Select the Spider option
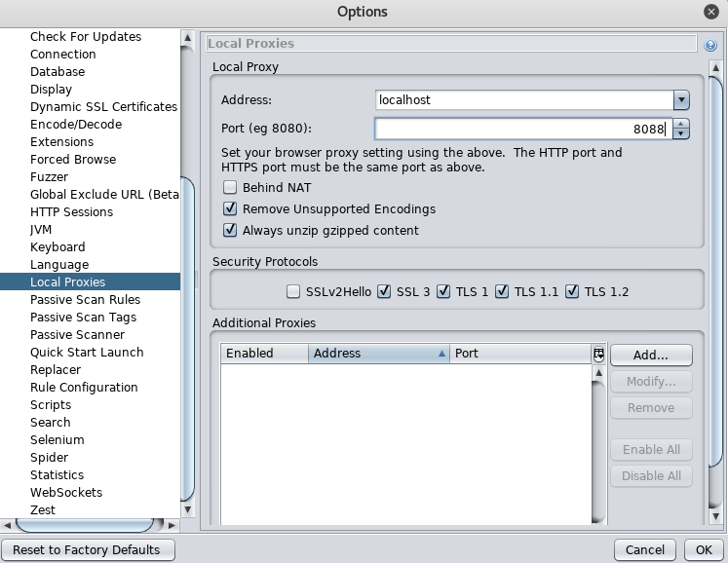This screenshot has height=563, width=728. point(49,458)
